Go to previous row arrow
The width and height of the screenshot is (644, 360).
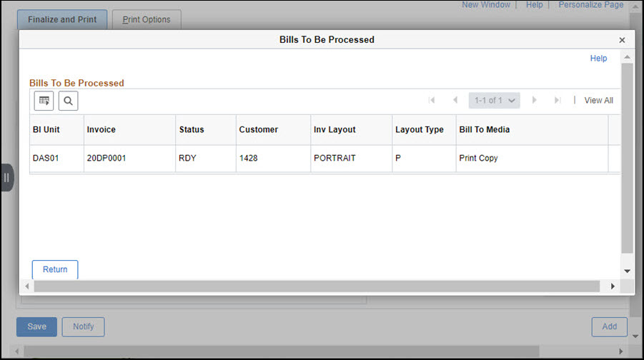click(x=455, y=101)
